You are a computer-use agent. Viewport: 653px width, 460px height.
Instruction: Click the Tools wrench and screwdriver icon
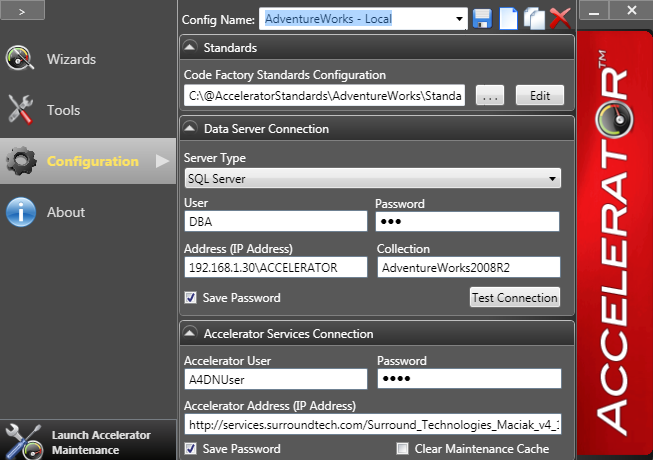pos(20,109)
